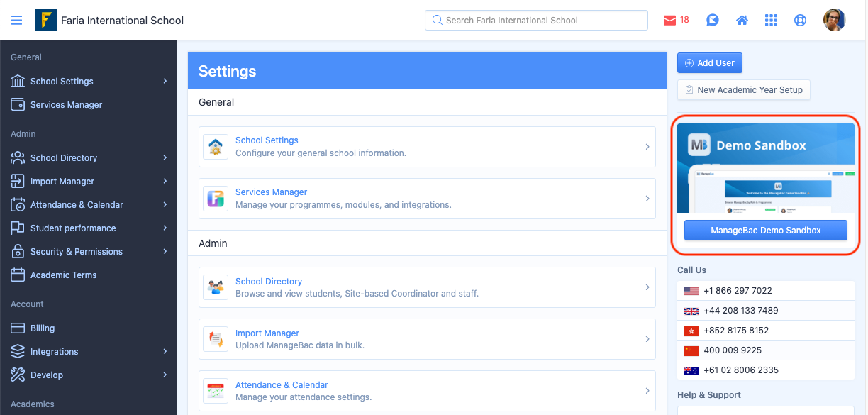The image size is (868, 415).
Task: Expand Import Manager sidebar chevron
Action: pyautogui.click(x=165, y=181)
